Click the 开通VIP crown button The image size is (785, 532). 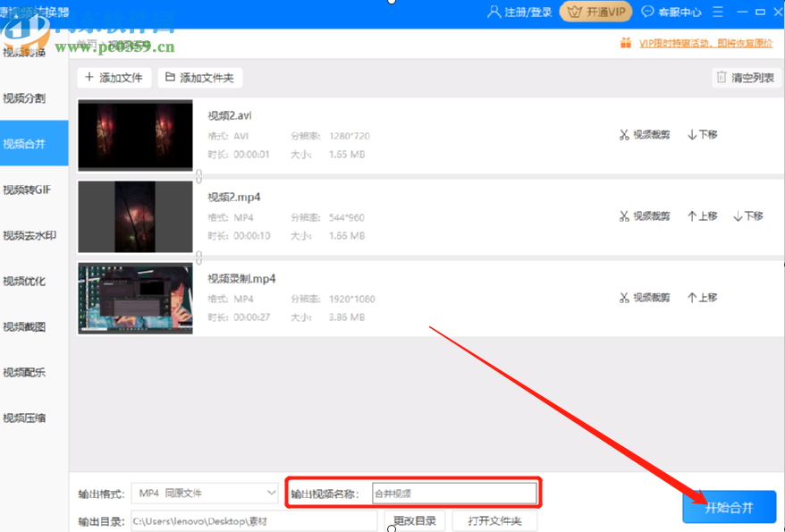(595, 12)
